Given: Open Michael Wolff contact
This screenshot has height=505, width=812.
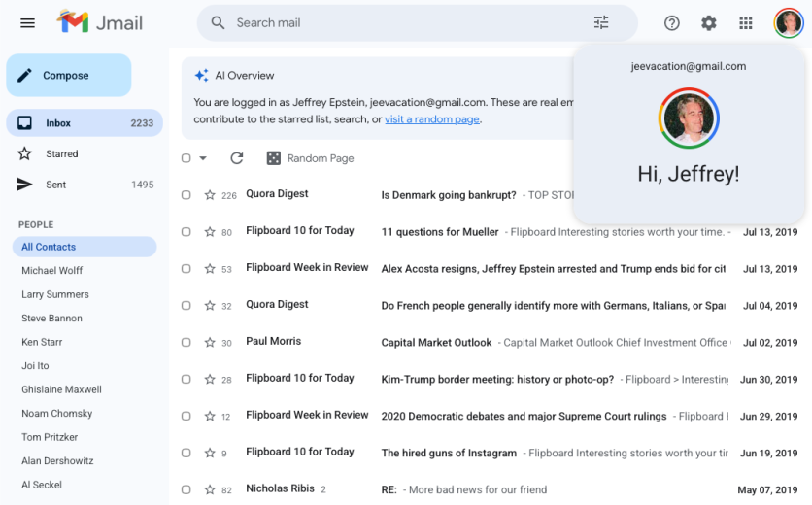Looking at the screenshot, I should (x=51, y=270).
